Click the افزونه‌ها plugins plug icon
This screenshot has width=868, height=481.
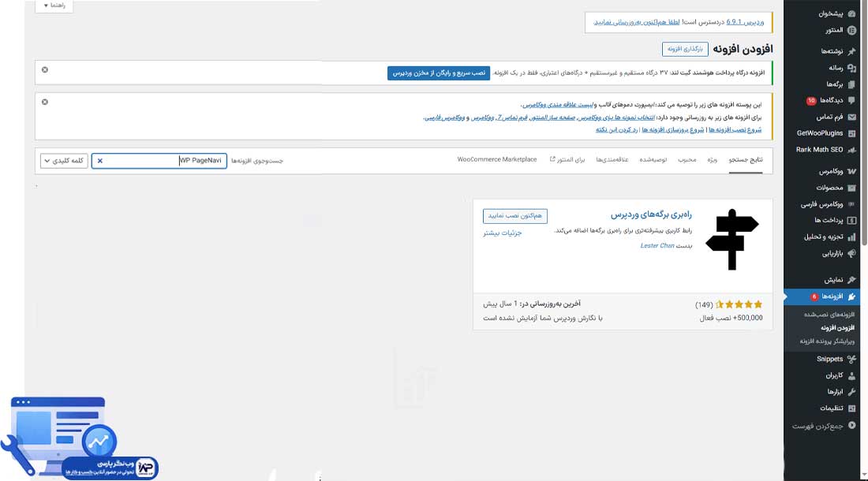(851, 296)
